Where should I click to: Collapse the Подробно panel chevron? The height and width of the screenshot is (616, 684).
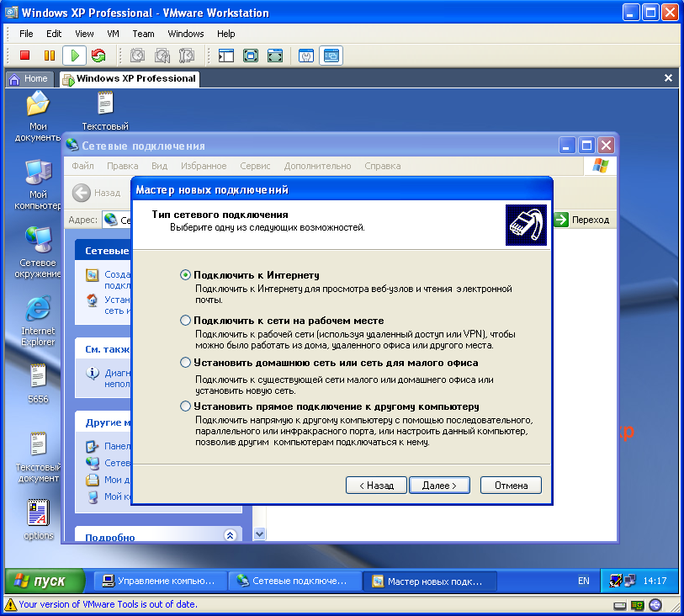click(230, 535)
